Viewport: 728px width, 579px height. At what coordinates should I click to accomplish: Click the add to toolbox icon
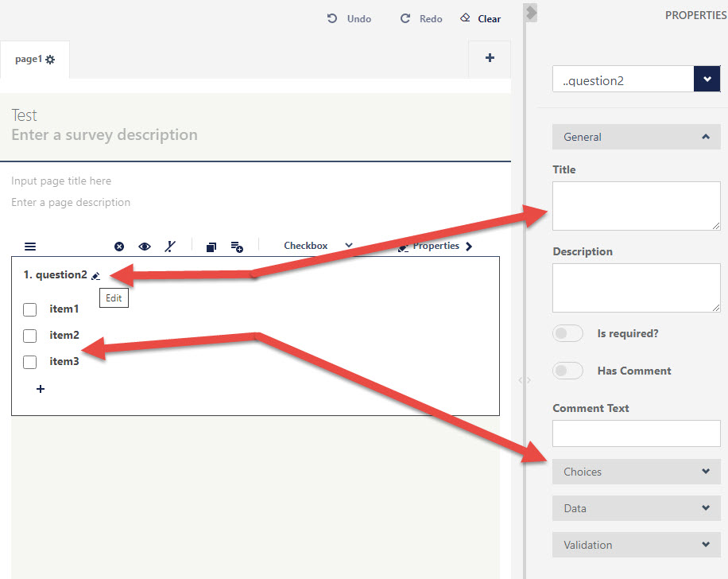pyautogui.click(x=237, y=247)
